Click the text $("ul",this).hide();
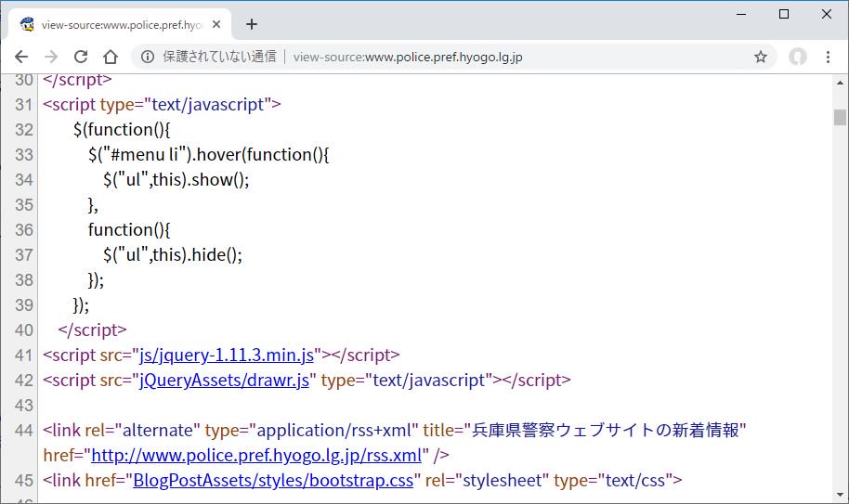Image resolution: width=849 pixels, height=504 pixels. click(x=174, y=254)
